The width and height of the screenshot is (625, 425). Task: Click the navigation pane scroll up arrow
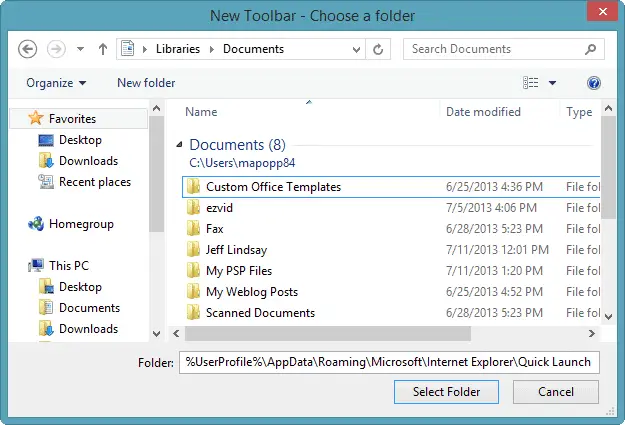157,108
